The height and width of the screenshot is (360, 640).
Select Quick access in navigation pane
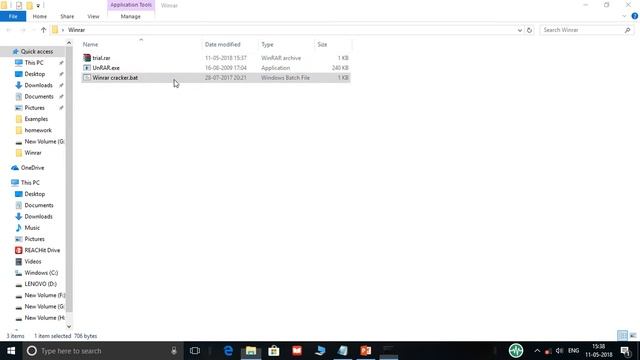tap(37, 51)
